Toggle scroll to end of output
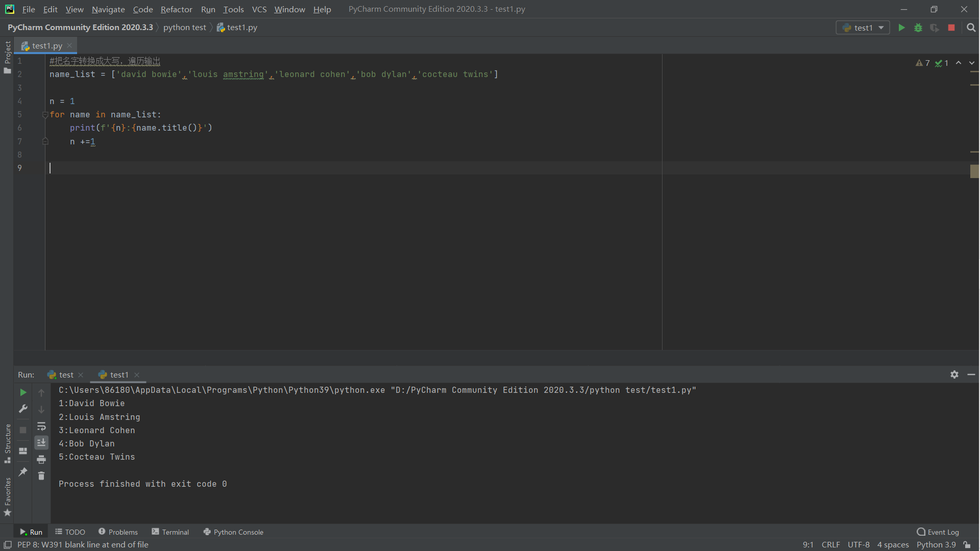The width and height of the screenshot is (980, 551). pyautogui.click(x=41, y=442)
